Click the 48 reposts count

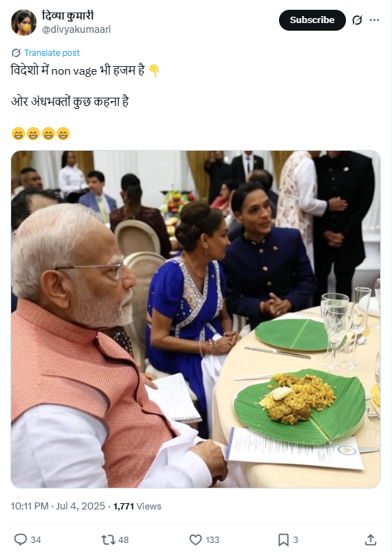(123, 540)
